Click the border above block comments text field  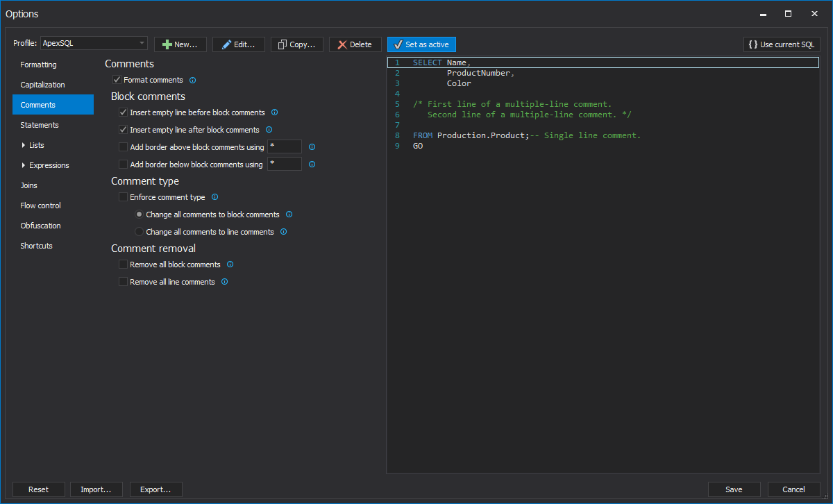click(284, 147)
